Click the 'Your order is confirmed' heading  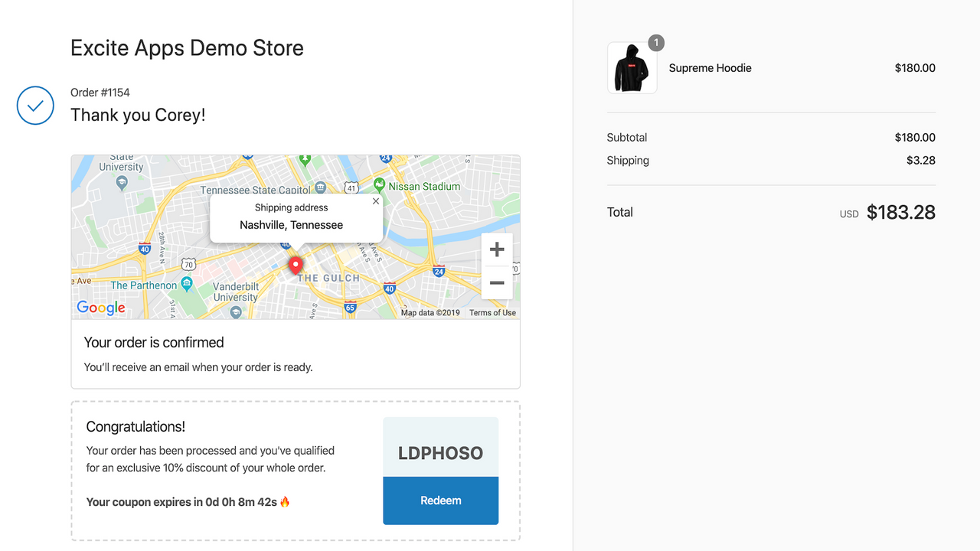tap(154, 342)
